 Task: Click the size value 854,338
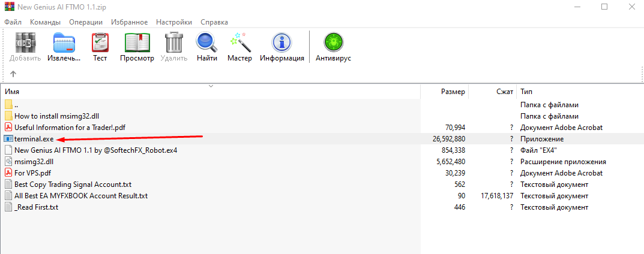453,150
